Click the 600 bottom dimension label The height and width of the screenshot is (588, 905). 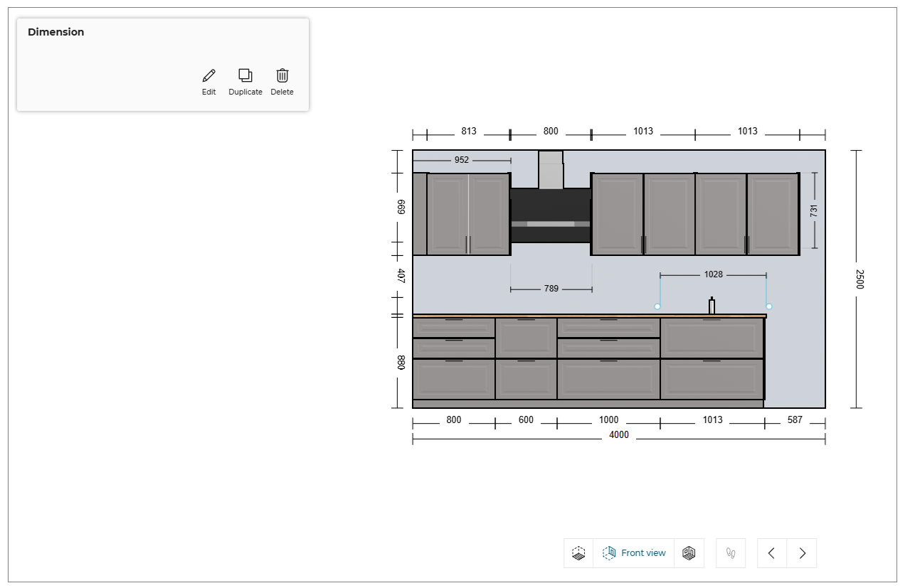tap(526, 420)
